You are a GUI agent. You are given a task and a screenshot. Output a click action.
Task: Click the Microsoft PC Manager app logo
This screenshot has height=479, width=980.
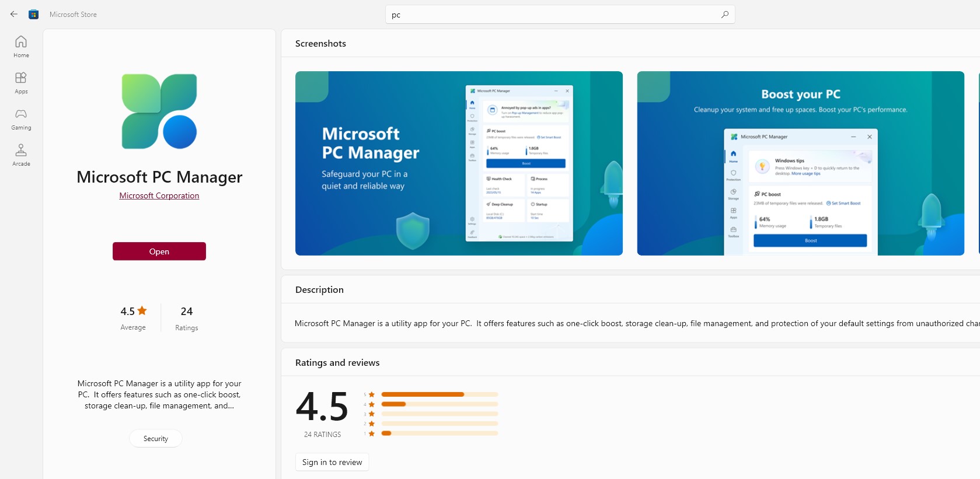pyautogui.click(x=159, y=111)
